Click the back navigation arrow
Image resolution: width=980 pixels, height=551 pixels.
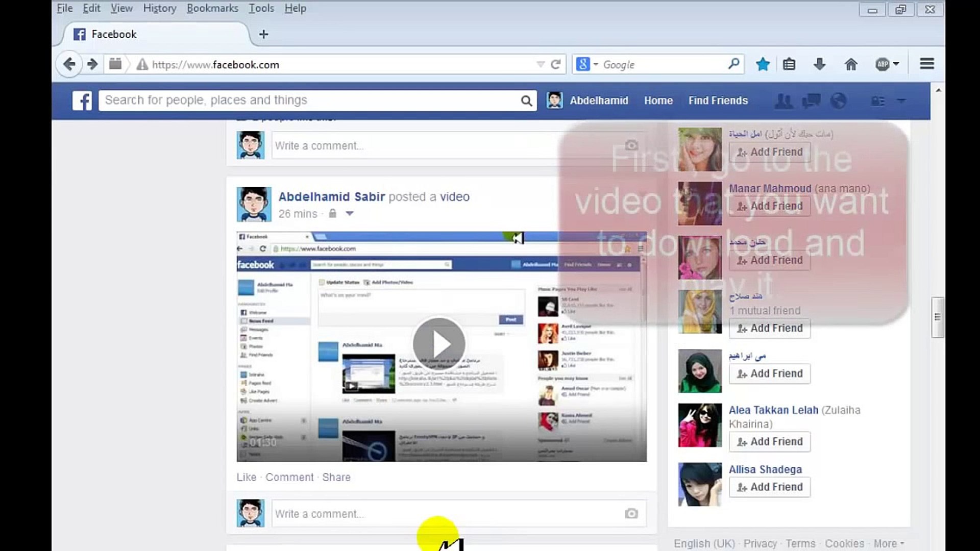pyautogui.click(x=70, y=64)
